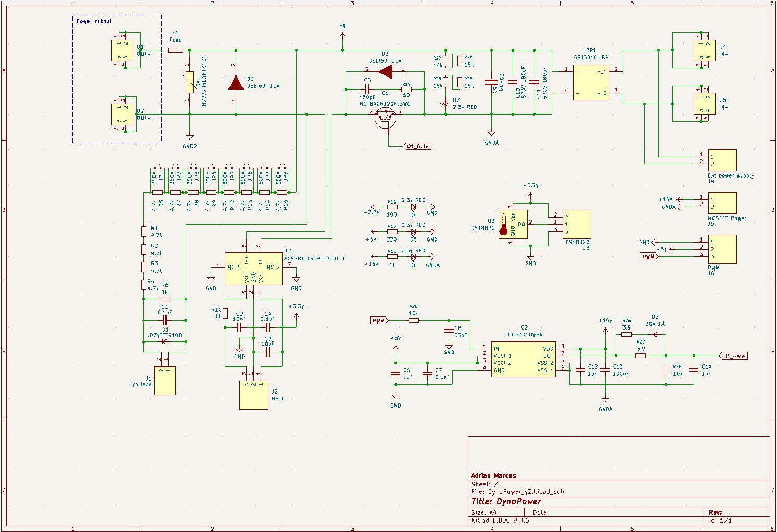Click the DynoPower title field
This screenshot has width=777, height=532.
point(506,502)
